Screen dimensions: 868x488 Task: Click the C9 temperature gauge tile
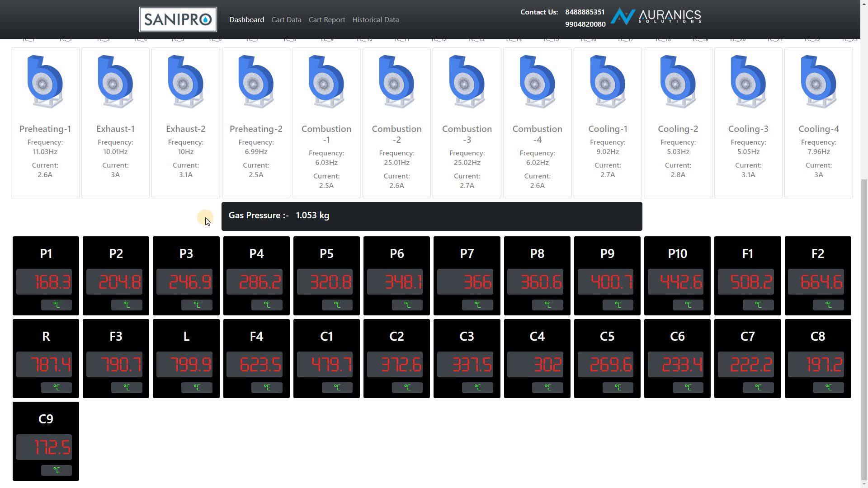pyautogui.click(x=46, y=441)
